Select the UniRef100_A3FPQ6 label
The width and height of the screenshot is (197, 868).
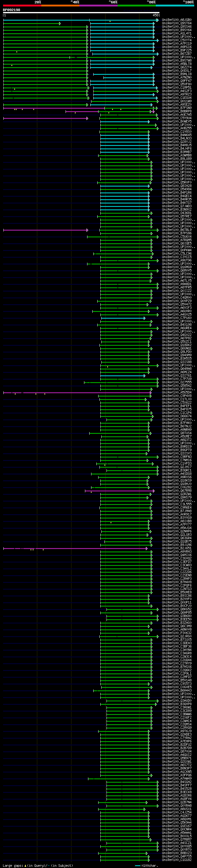pyautogui.click(x=177, y=775)
